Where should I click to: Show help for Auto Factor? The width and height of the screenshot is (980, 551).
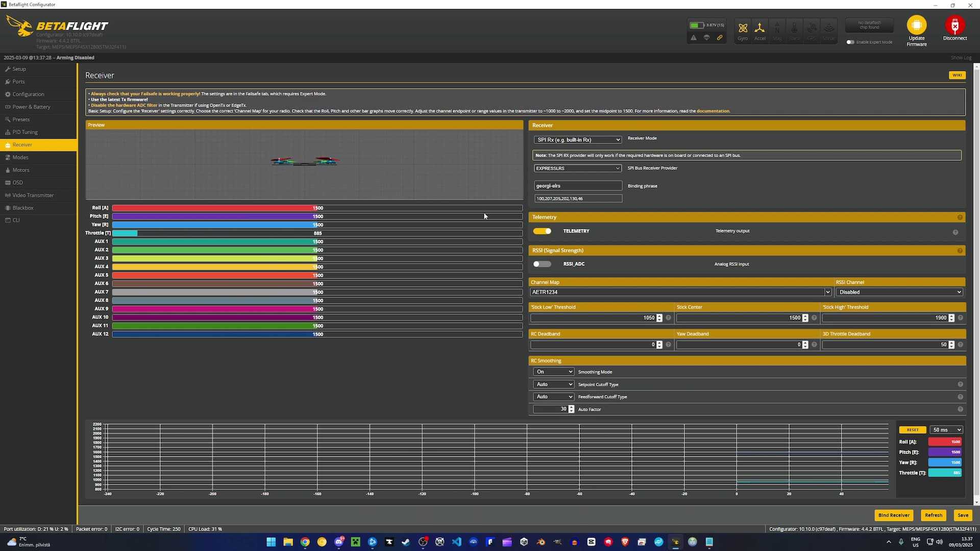click(x=960, y=409)
